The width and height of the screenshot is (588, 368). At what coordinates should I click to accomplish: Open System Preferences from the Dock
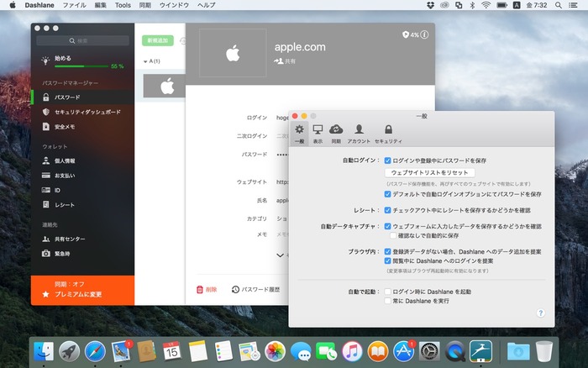pyautogui.click(x=429, y=351)
